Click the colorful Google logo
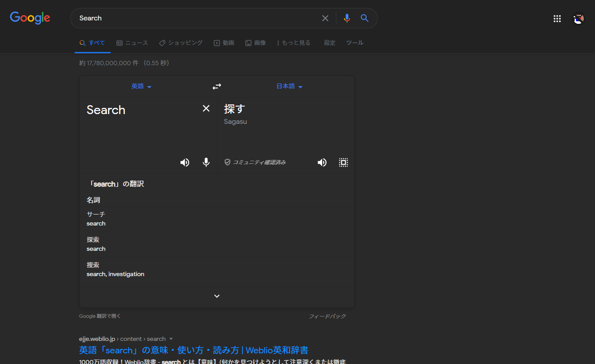 click(30, 18)
